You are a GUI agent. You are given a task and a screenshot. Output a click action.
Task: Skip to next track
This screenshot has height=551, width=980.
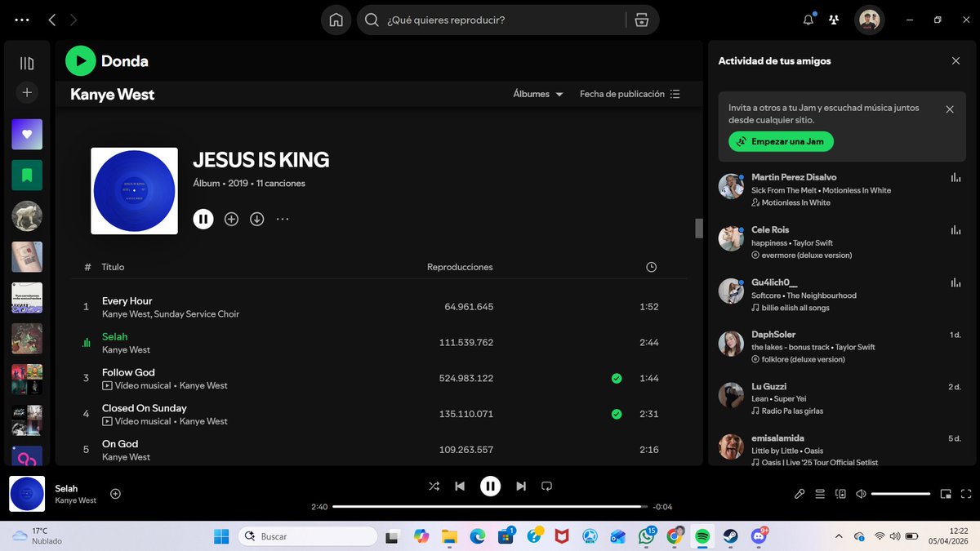pyautogui.click(x=521, y=487)
